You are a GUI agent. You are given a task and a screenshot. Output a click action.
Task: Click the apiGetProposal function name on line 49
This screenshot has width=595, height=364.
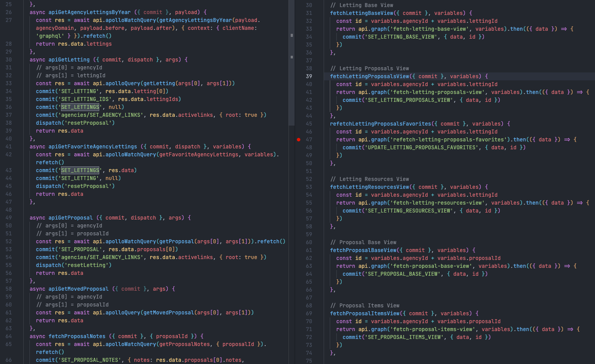pyautogui.click(x=71, y=218)
